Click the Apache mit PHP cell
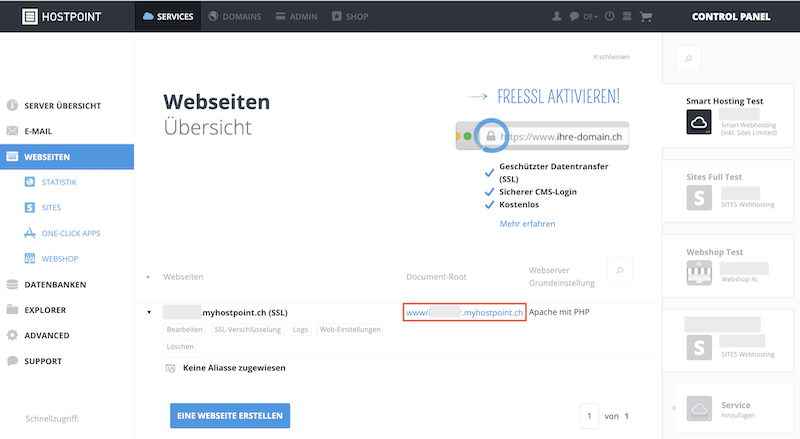This screenshot has height=439, width=800. point(559,312)
